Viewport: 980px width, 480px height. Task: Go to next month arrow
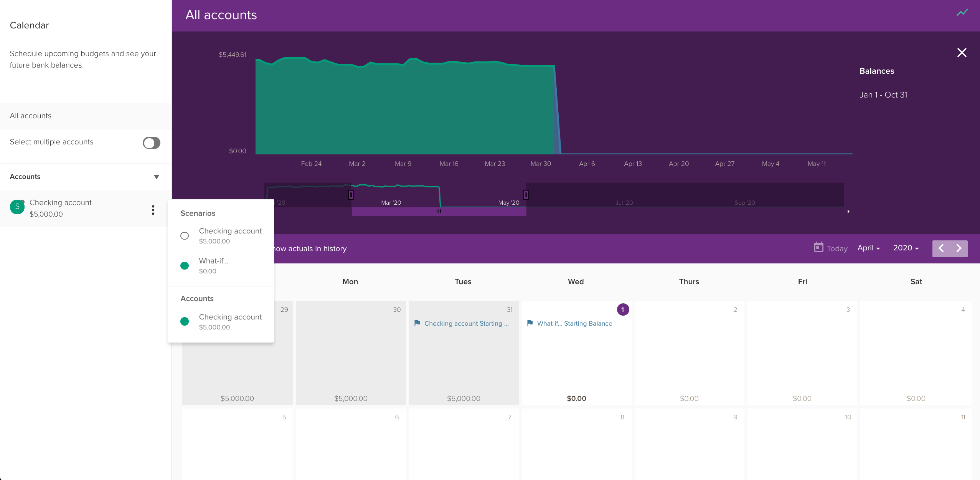(959, 248)
